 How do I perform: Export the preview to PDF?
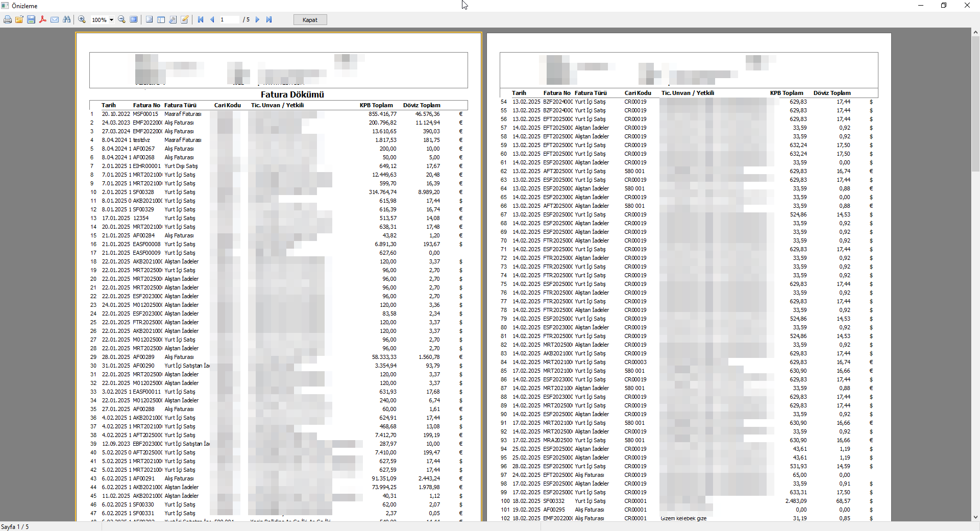(43, 19)
